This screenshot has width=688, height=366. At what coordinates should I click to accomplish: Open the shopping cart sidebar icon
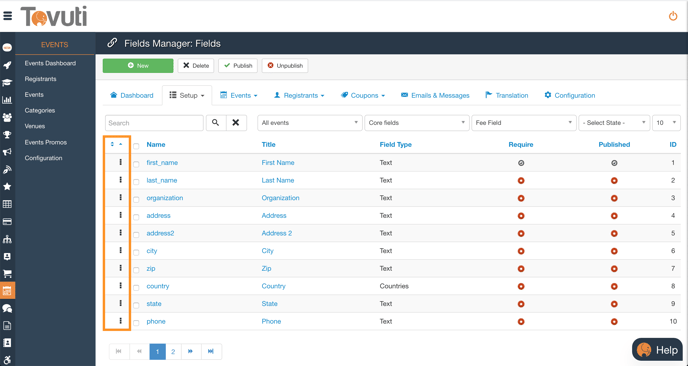point(7,274)
